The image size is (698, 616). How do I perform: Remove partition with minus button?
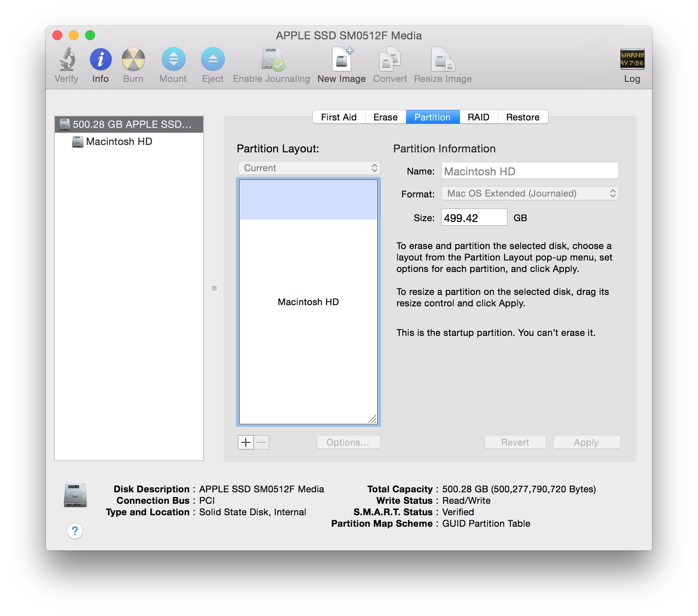(262, 442)
